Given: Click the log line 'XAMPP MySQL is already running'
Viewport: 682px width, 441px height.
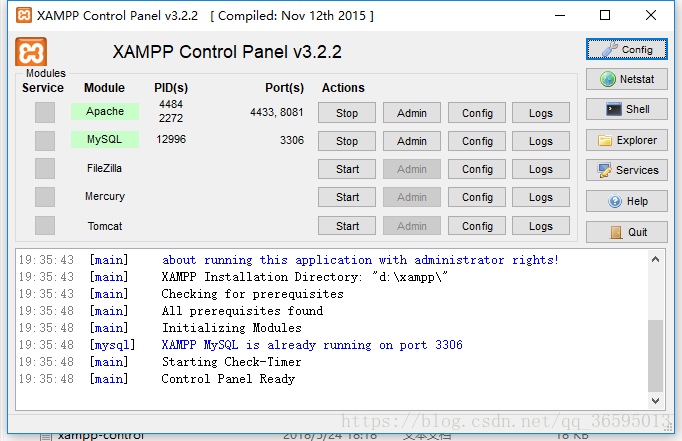Looking at the screenshot, I should pos(312,345).
